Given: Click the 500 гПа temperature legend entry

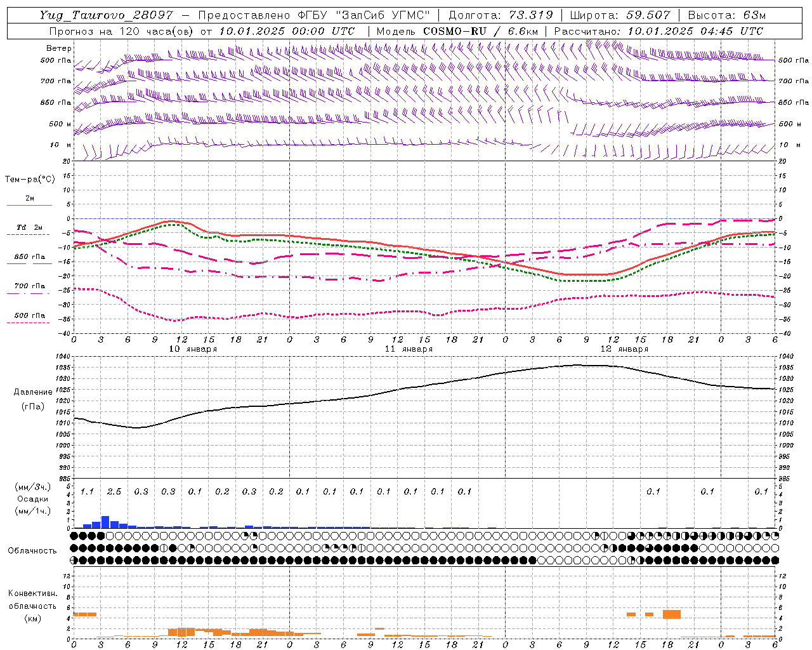Looking at the screenshot, I should point(30,315).
